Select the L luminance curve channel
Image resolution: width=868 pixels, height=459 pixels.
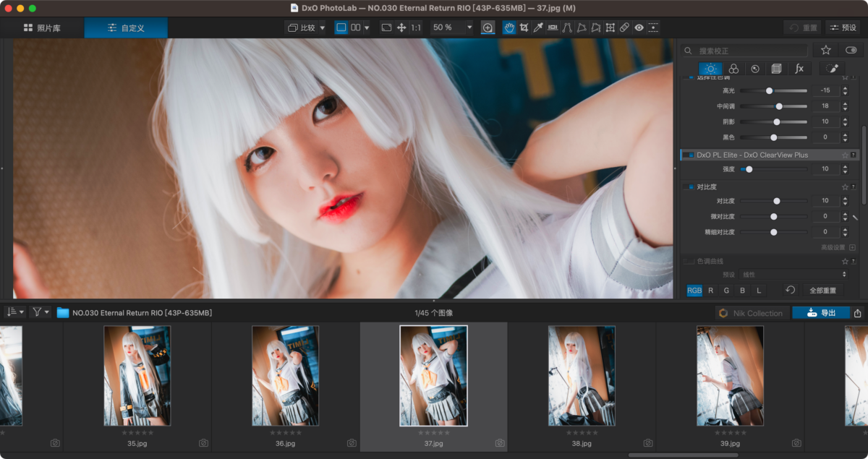[x=758, y=290]
